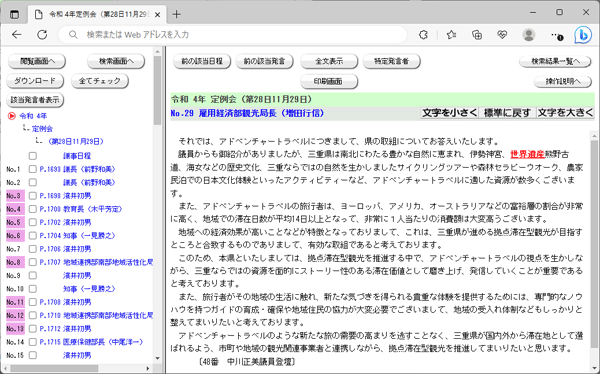Open P.1715 医療保健部長（中尾洋一） link
This screenshot has height=374, width=600.
click(91, 342)
